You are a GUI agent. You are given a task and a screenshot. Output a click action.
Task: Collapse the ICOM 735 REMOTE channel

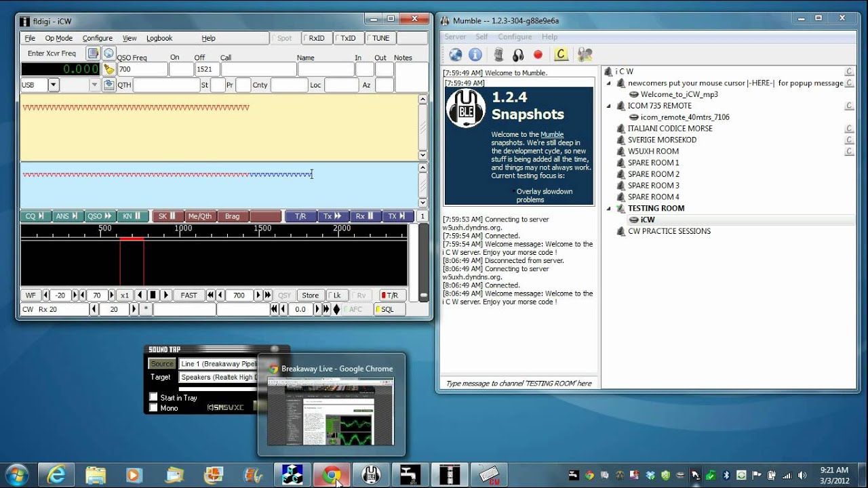(608, 106)
